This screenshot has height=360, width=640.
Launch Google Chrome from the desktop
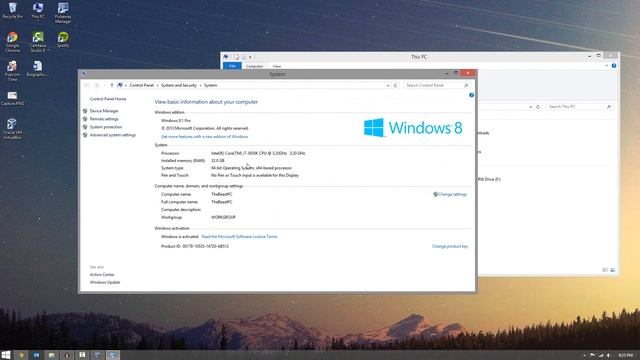12,42
